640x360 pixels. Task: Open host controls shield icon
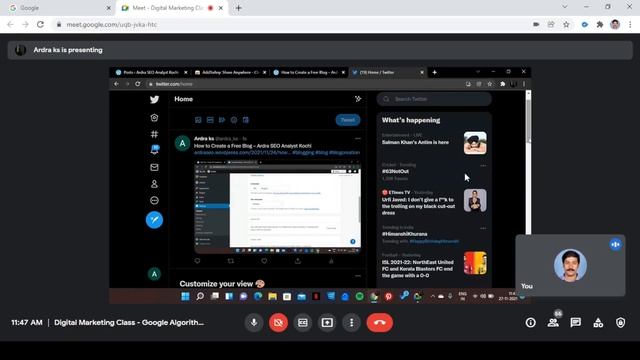pyautogui.click(x=620, y=322)
